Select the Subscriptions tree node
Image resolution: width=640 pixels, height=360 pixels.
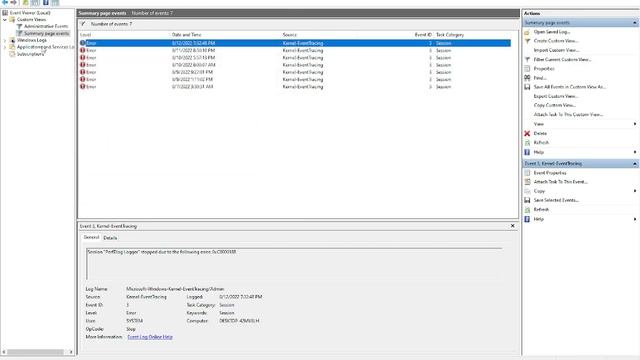(30, 54)
